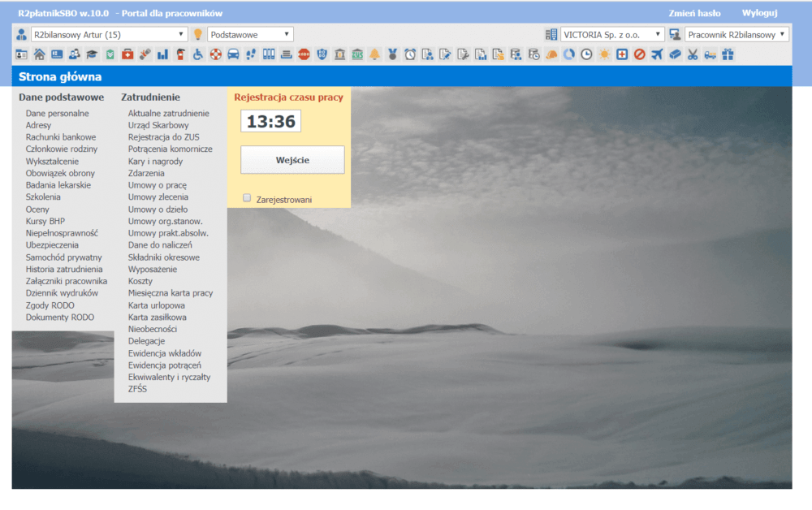This screenshot has height=510, width=812.
Task: Click the airplane delegations icon
Action: point(657,54)
